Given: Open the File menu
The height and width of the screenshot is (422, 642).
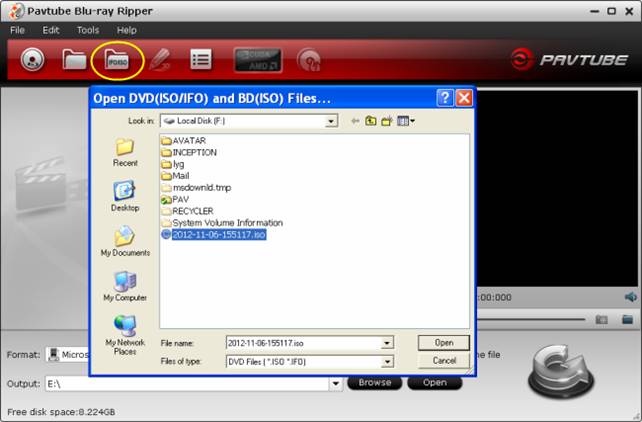Looking at the screenshot, I should 17,30.
